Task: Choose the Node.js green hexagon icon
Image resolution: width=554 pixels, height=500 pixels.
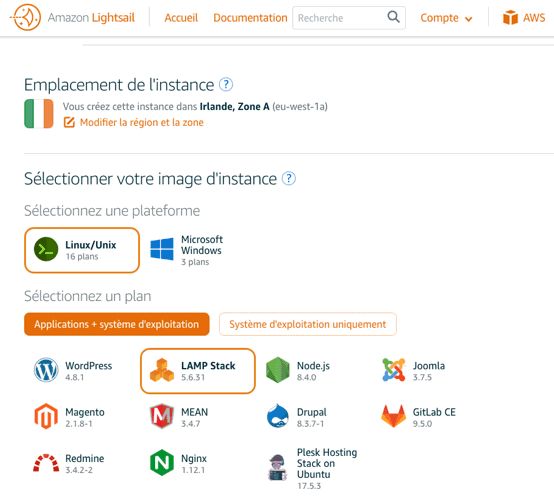Action: click(x=278, y=370)
